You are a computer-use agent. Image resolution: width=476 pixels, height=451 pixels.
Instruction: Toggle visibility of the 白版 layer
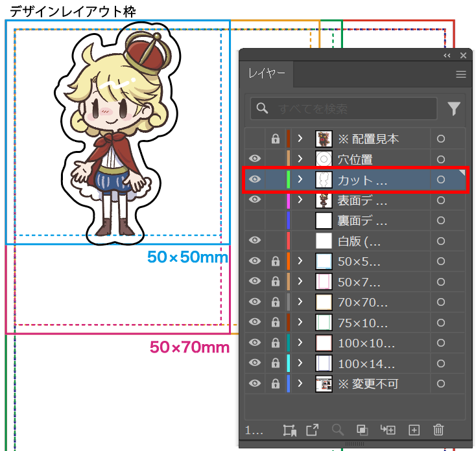(x=255, y=241)
